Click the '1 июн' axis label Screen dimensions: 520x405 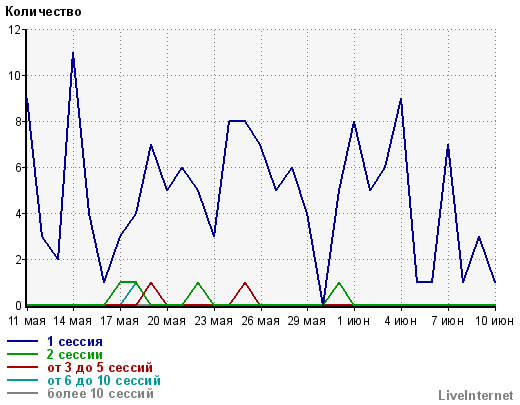354,321
